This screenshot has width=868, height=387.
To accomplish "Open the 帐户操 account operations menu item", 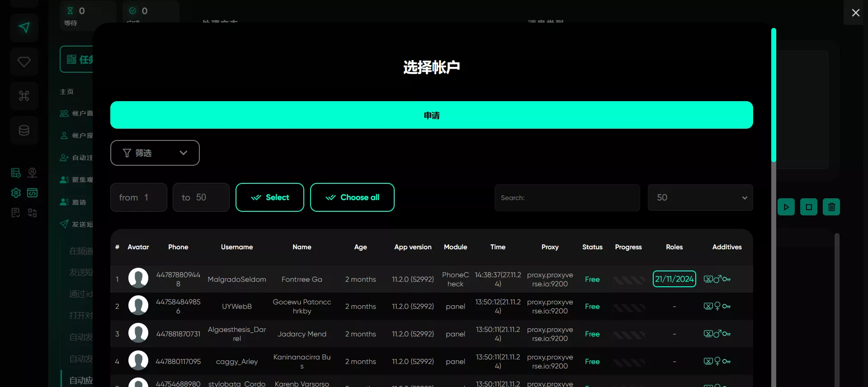I will [76, 135].
